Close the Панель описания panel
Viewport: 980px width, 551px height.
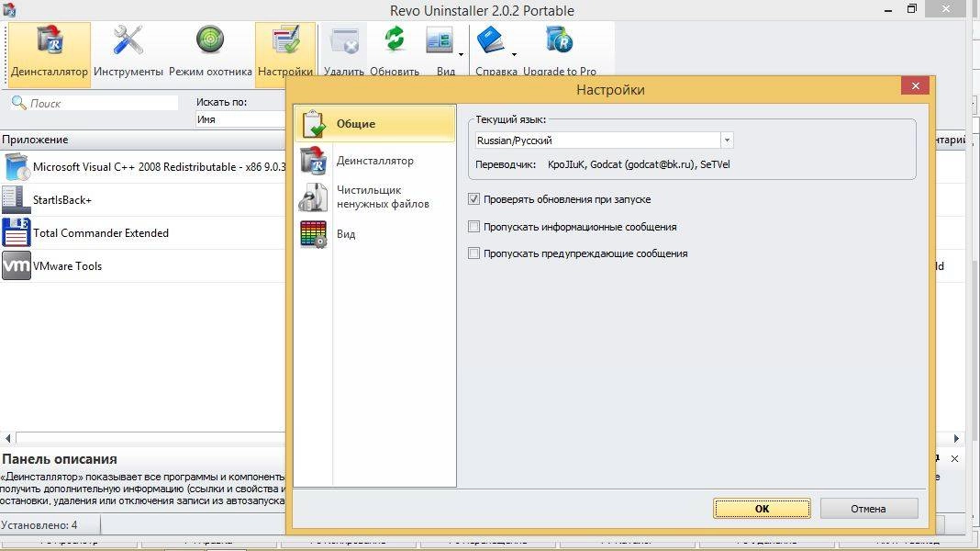[x=954, y=458]
